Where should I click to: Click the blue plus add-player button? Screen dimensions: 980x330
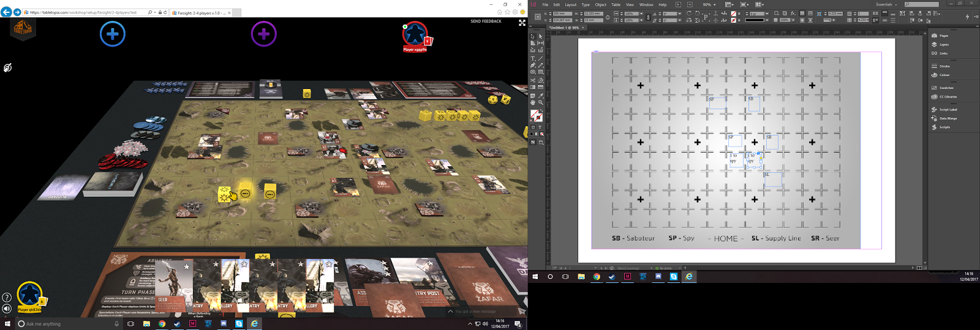coord(113,34)
